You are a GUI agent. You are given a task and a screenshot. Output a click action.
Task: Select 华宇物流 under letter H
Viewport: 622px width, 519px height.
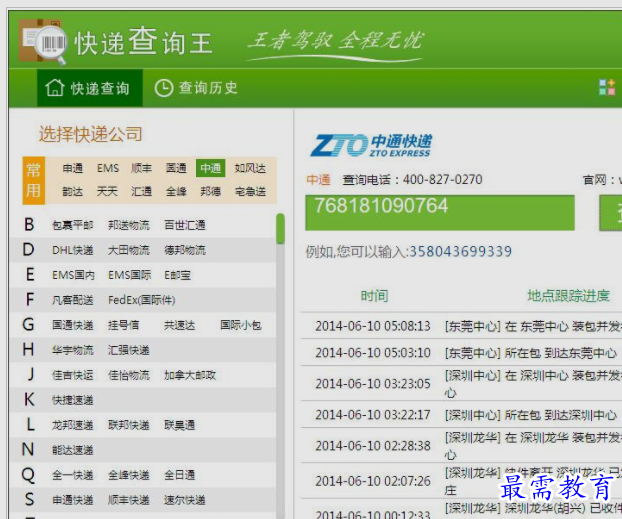coord(73,350)
